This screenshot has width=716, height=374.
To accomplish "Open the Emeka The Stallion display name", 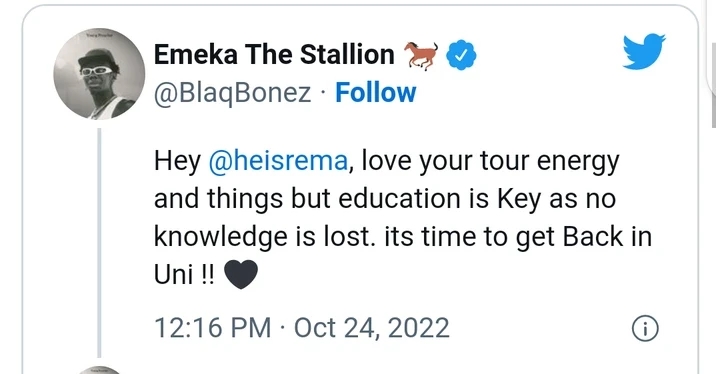I will click(x=274, y=55).
